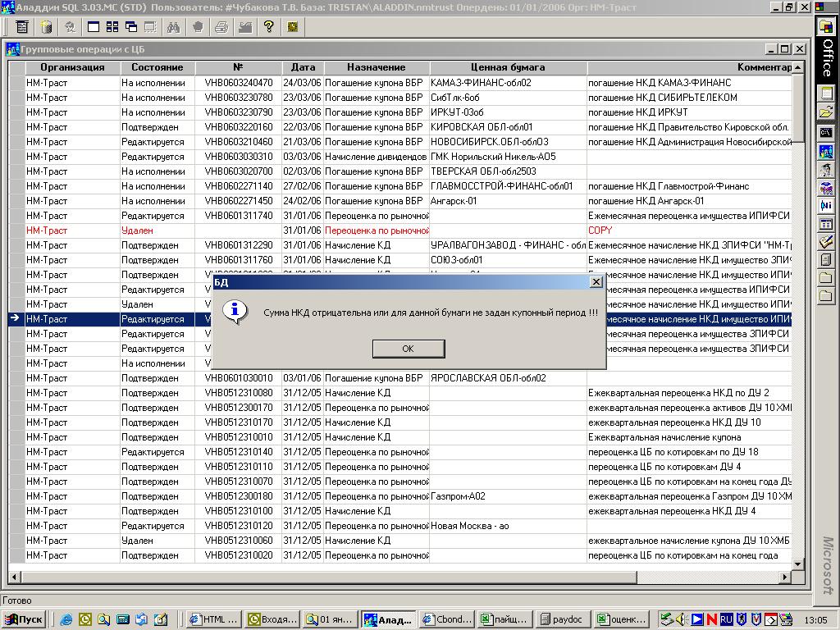Click OK in the БД message dialog
The image size is (840, 630).
coord(409,349)
